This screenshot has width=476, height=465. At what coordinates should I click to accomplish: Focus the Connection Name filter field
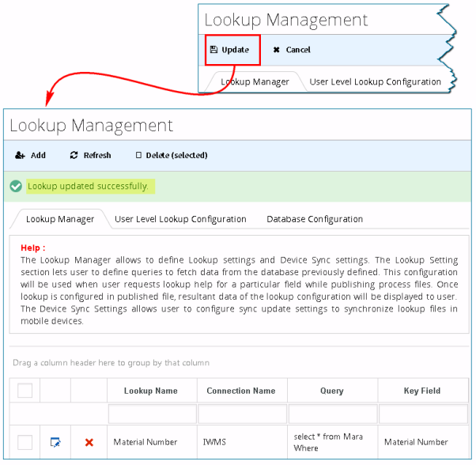[242, 414]
